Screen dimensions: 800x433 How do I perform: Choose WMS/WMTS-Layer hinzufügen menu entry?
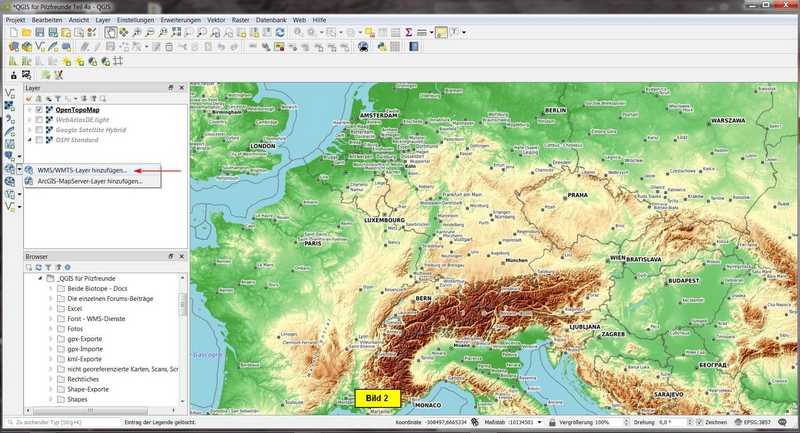point(92,170)
